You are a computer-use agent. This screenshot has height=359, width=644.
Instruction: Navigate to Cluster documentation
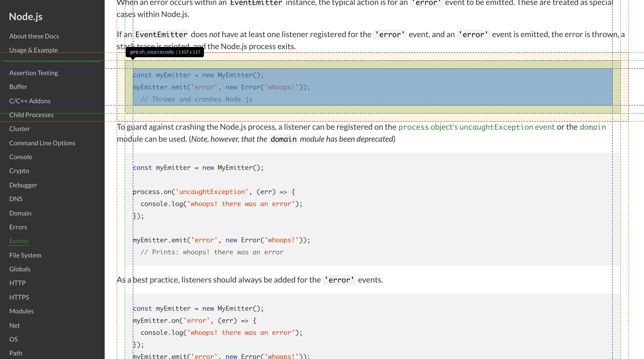pyautogui.click(x=19, y=129)
